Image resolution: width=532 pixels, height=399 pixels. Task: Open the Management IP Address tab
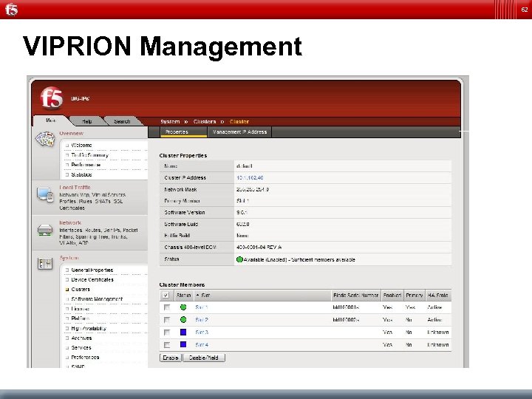click(239, 132)
